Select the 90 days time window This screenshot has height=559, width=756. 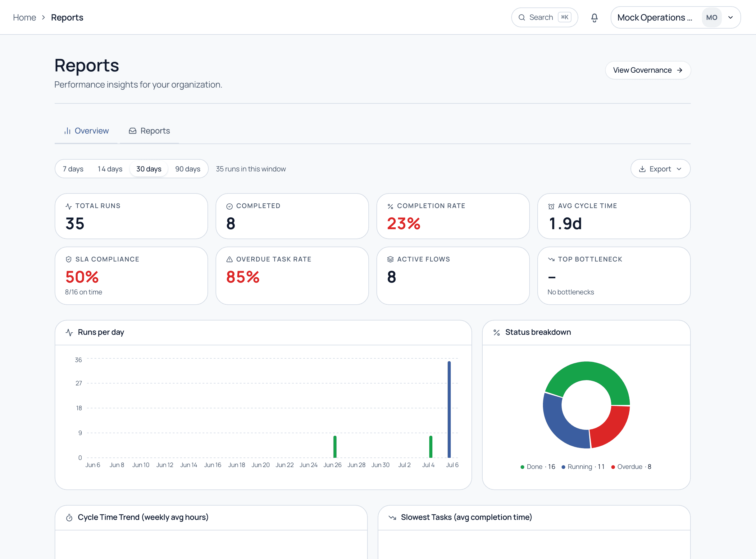coord(188,169)
